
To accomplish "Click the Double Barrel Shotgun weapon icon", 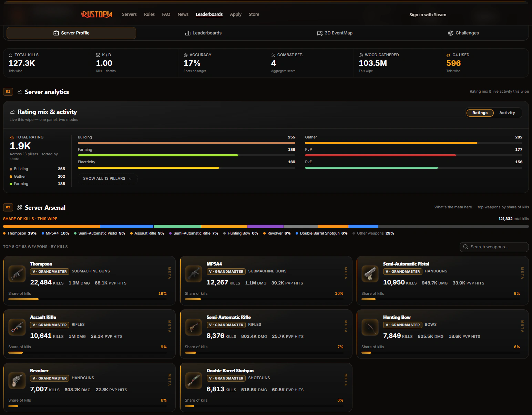I will [194, 381].
